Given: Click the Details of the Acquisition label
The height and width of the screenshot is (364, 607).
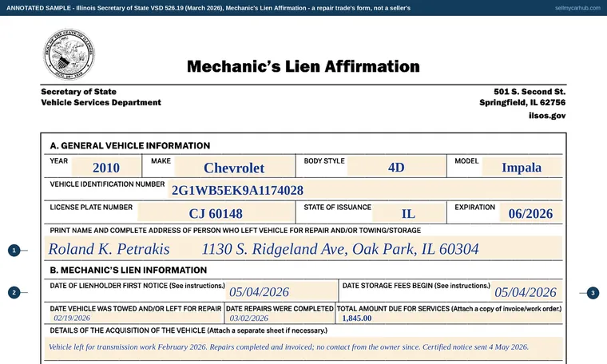Looking at the screenshot, I should (x=188, y=330).
